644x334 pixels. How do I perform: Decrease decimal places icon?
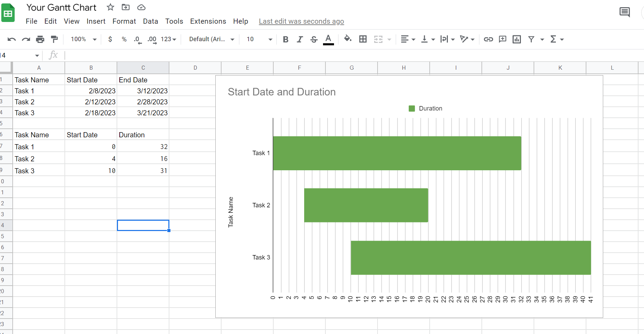coord(138,40)
